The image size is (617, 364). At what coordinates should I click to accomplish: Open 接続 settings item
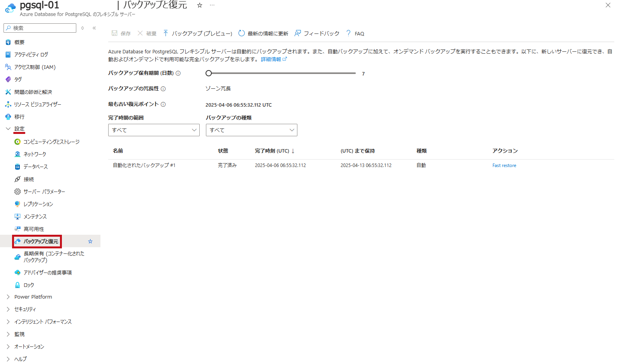coord(29,179)
